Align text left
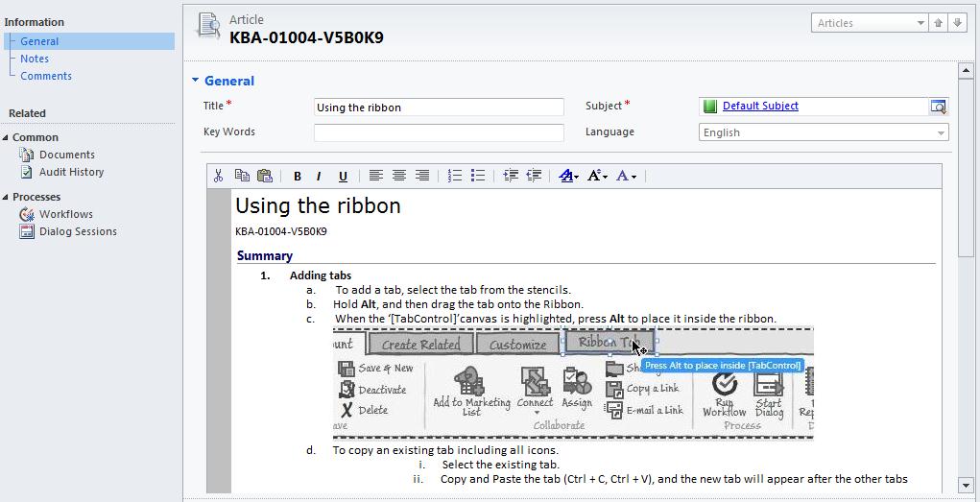 (375, 176)
